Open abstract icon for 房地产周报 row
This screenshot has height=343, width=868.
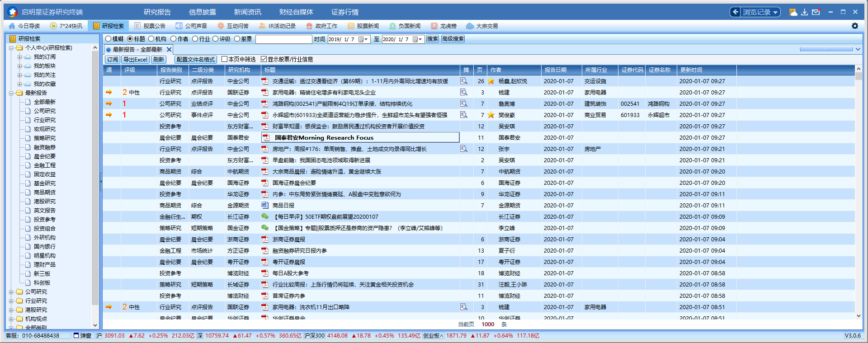[464, 149]
